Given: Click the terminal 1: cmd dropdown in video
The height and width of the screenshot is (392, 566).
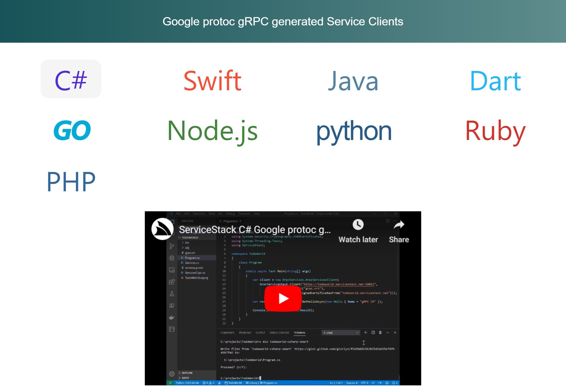Looking at the screenshot, I should coord(341,333).
